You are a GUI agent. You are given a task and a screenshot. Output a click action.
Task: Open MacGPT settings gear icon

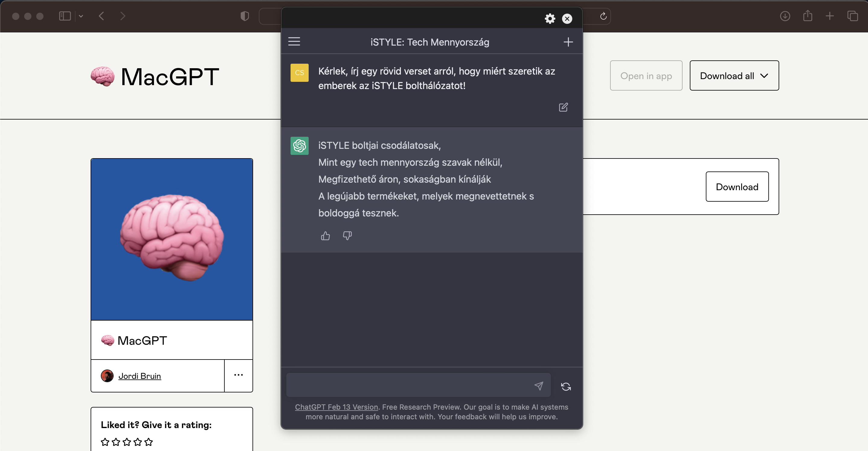pos(550,18)
